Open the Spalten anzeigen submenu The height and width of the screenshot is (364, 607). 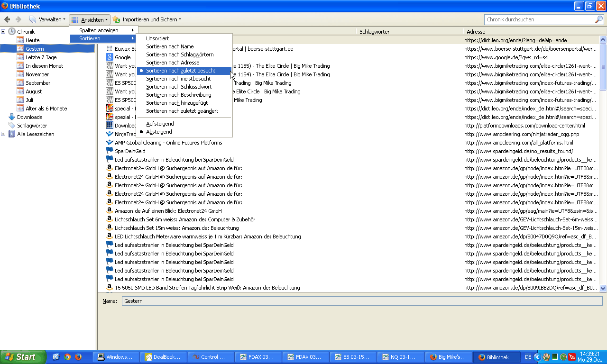click(x=103, y=30)
